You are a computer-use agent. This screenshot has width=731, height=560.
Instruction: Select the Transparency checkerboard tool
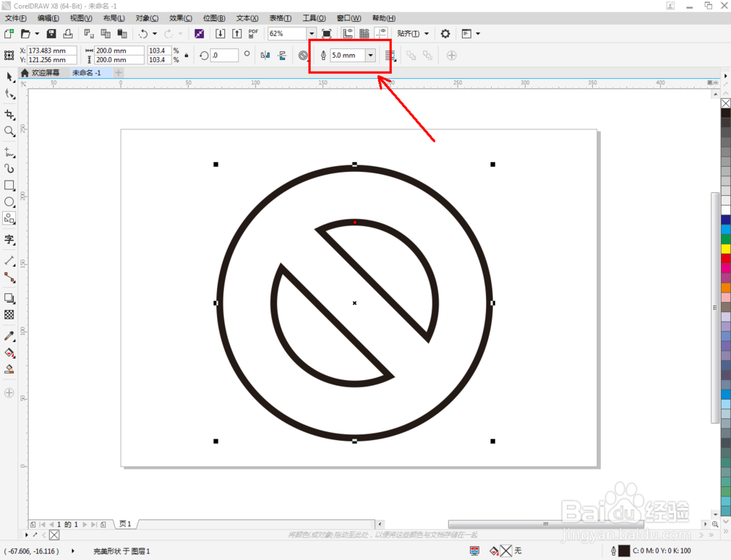[10, 315]
